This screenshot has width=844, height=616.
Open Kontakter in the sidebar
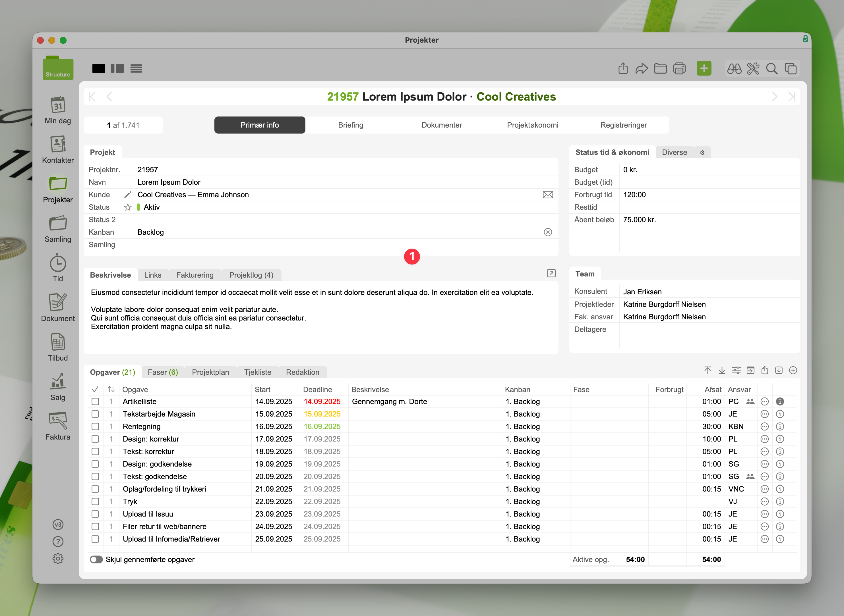click(58, 145)
